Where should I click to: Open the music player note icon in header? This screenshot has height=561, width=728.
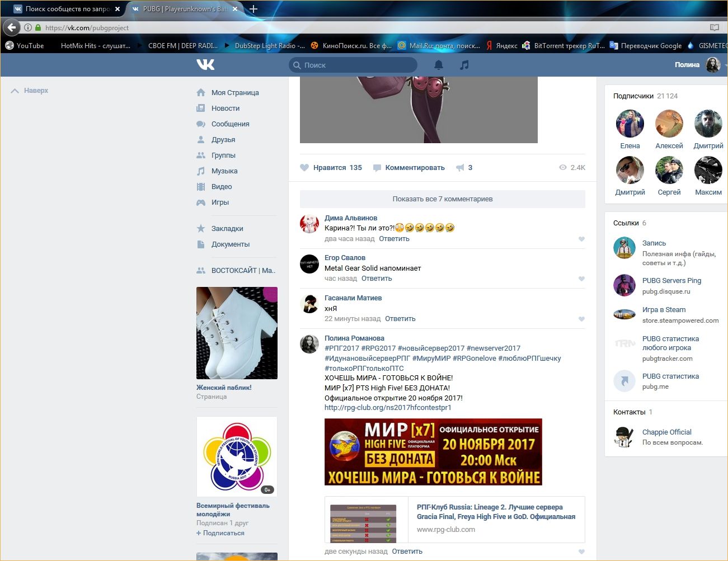(464, 65)
